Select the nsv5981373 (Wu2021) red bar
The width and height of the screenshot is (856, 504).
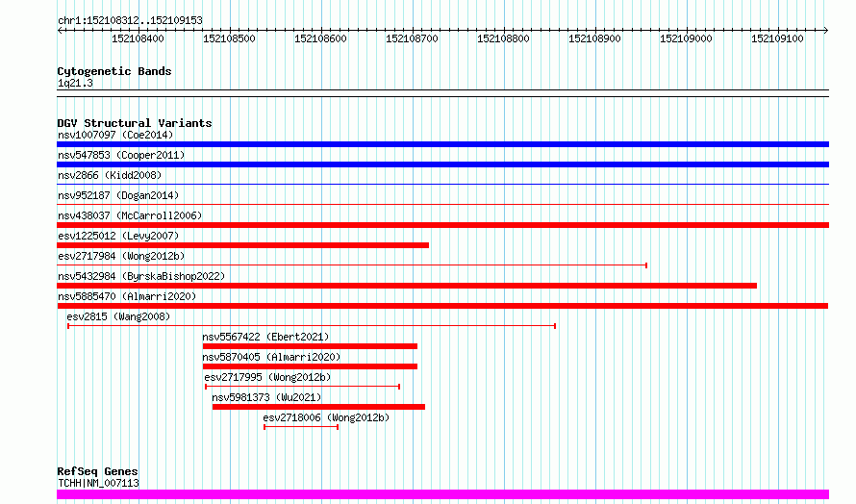[x=318, y=407]
